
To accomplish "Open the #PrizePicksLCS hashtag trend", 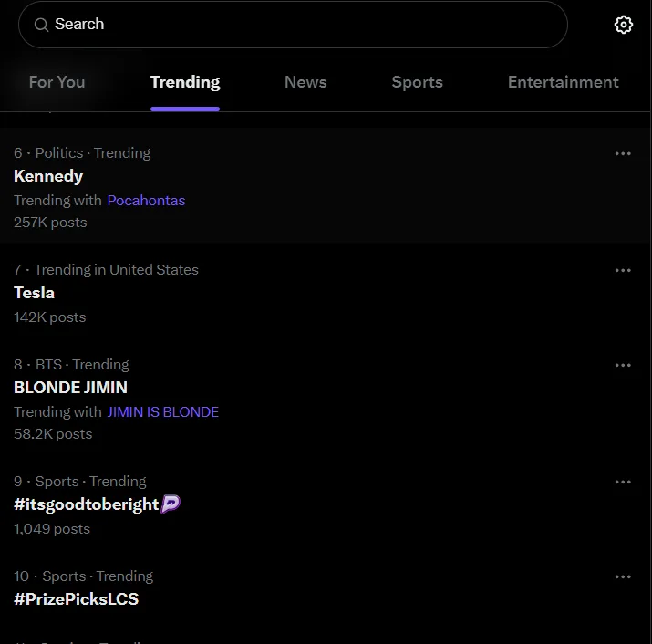I will (76, 599).
